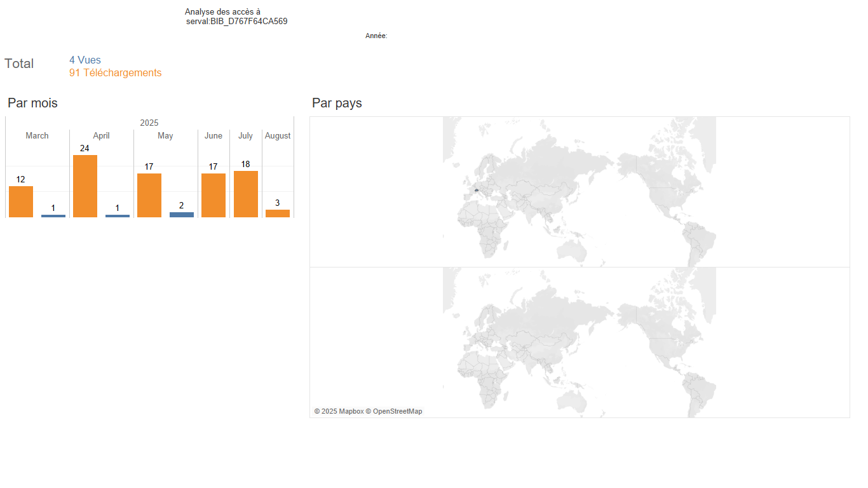Click the July column header
Image resolution: width=868 pixels, height=488 pixels.
coord(245,135)
